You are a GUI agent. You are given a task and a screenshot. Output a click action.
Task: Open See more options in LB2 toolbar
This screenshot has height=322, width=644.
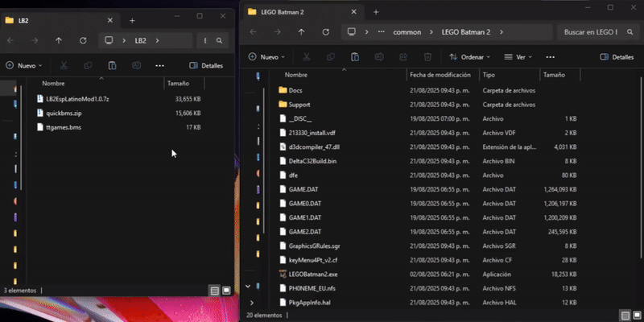pos(159,66)
